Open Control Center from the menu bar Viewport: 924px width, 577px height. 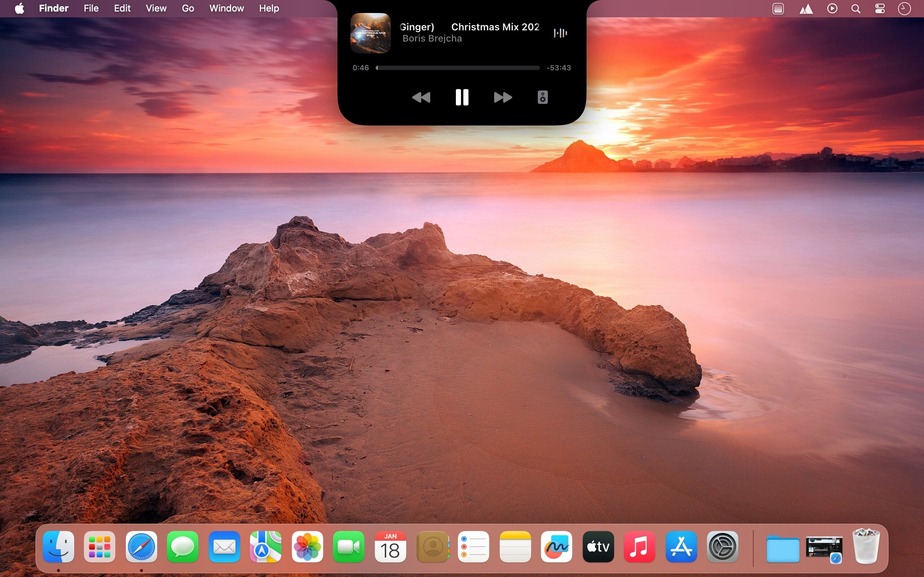(x=880, y=8)
